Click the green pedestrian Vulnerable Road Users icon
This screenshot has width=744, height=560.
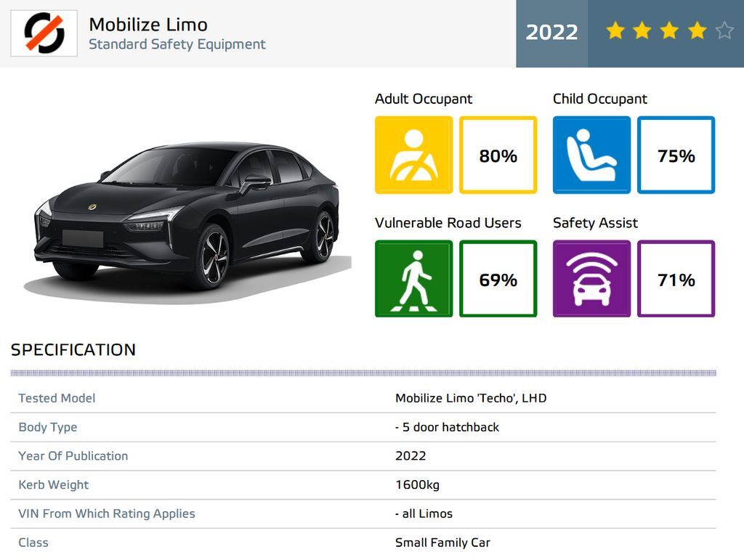click(x=413, y=279)
